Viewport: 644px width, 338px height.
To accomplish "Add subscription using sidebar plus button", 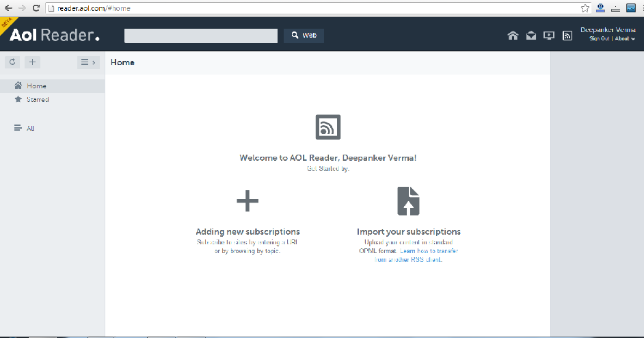I will click(x=32, y=62).
